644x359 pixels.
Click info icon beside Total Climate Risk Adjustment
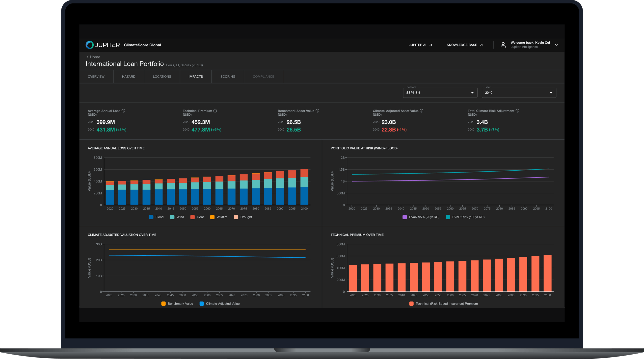coord(517,111)
